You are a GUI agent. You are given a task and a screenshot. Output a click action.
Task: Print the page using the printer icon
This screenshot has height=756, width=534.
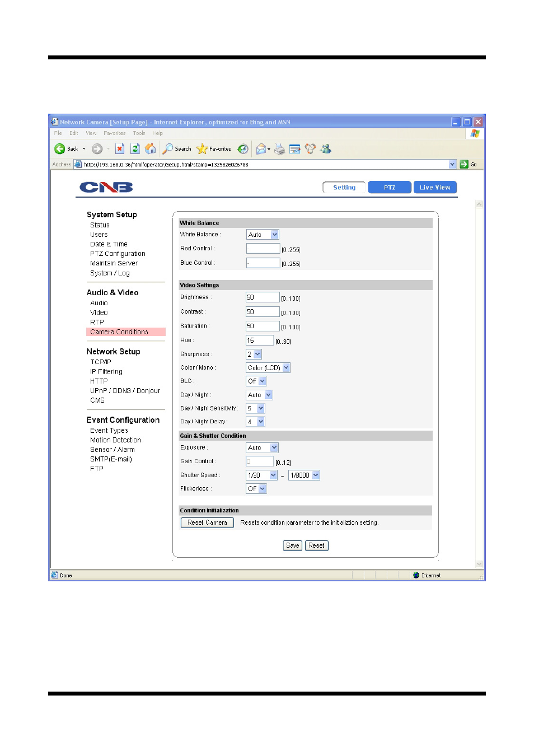(280, 149)
